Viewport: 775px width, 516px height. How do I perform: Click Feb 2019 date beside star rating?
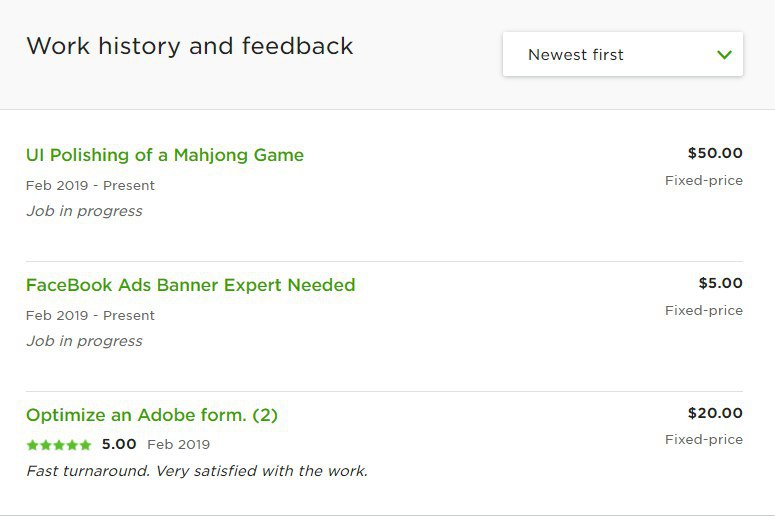pyautogui.click(x=178, y=445)
